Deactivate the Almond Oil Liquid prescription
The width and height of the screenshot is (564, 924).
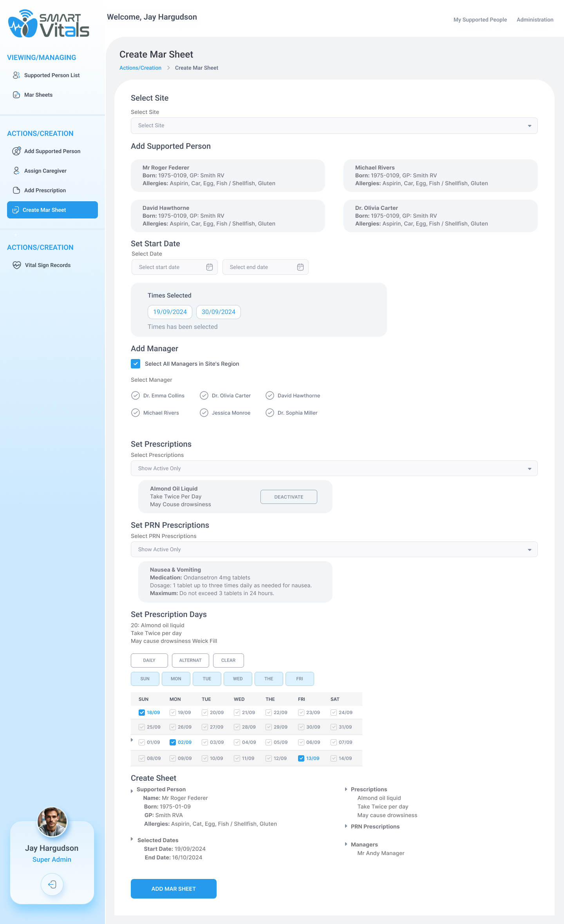click(x=289, y=497)
